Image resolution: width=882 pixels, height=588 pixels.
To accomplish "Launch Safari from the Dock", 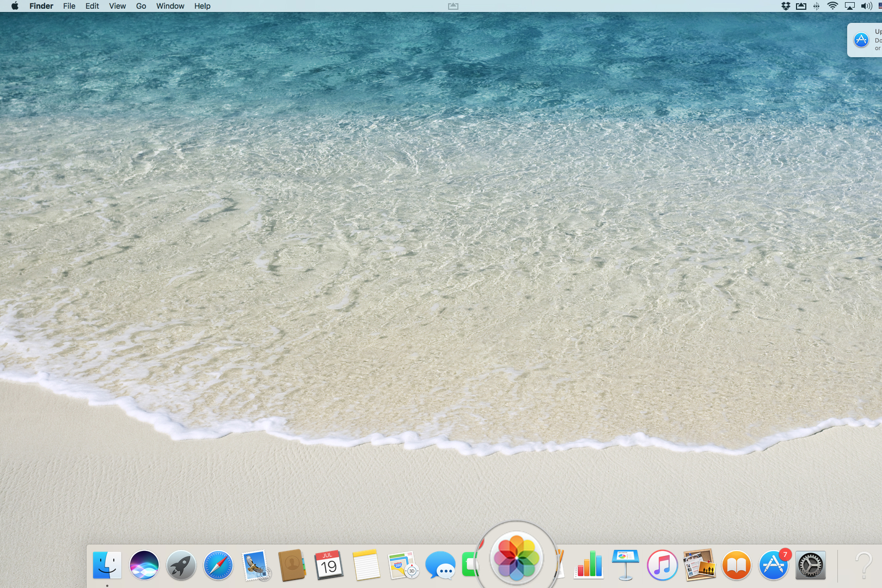I will point(218,565).
